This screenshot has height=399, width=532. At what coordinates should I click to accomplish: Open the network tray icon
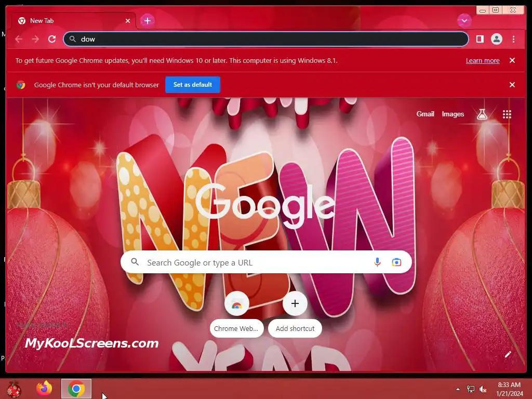pos(471,389)
